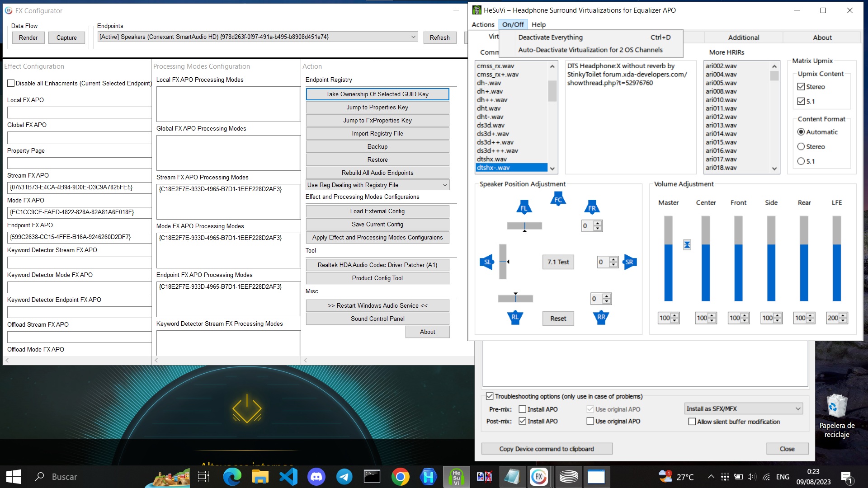Choose Deactivate Everything menu entry
Viewport: 868px width, 488px height.
pos(591,38)
